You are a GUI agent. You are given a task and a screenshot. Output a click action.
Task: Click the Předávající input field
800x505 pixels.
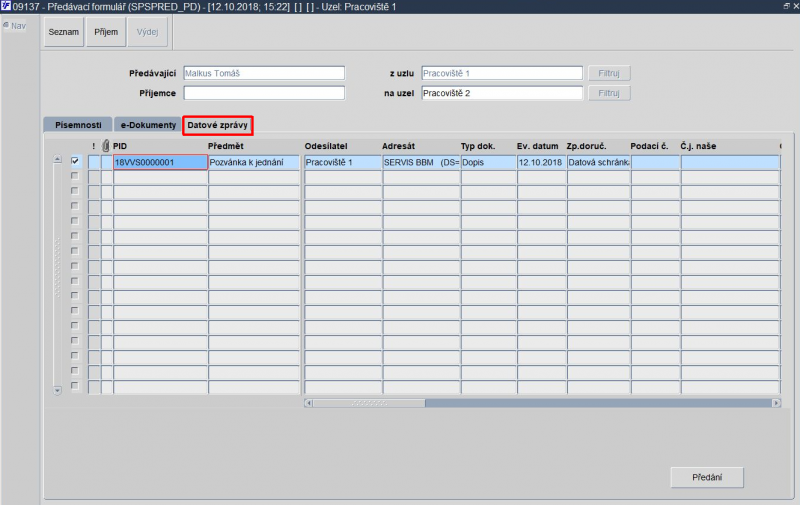264,73
